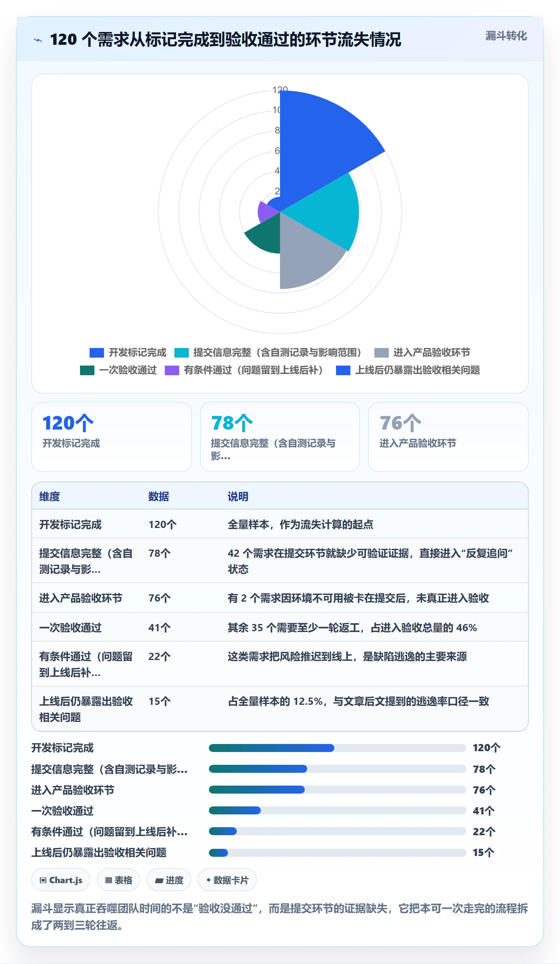This screenshot has width=560, height=964.
Task: Open the 120个 开发标记完成 data card
Action: 112,437
